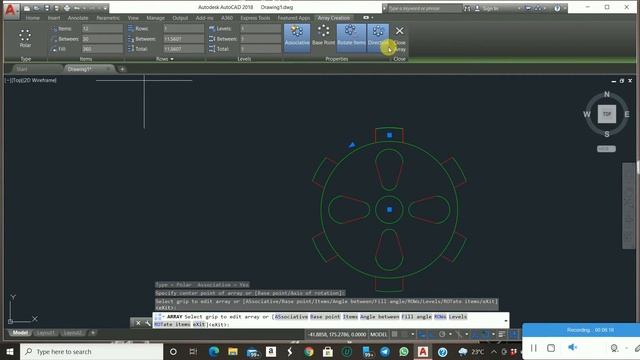
Task: Mute the recorder audio speaker icon
Action: 572,347
